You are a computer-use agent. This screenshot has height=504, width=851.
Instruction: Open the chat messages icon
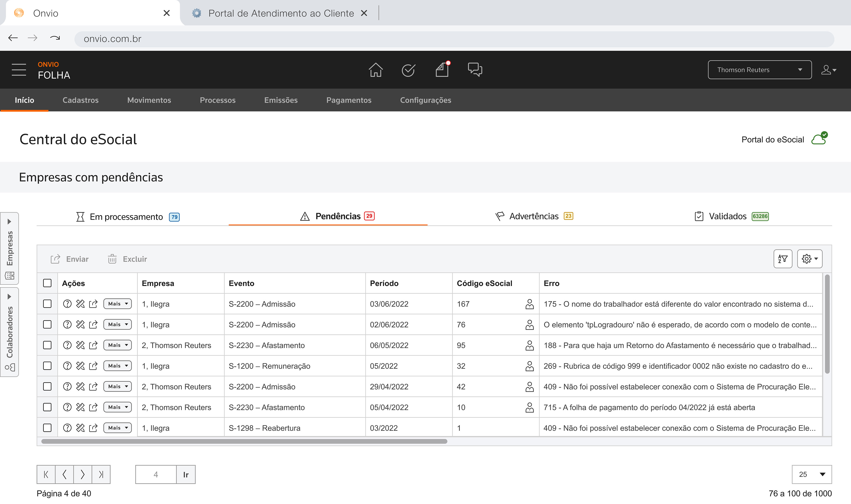click(475, 70)
